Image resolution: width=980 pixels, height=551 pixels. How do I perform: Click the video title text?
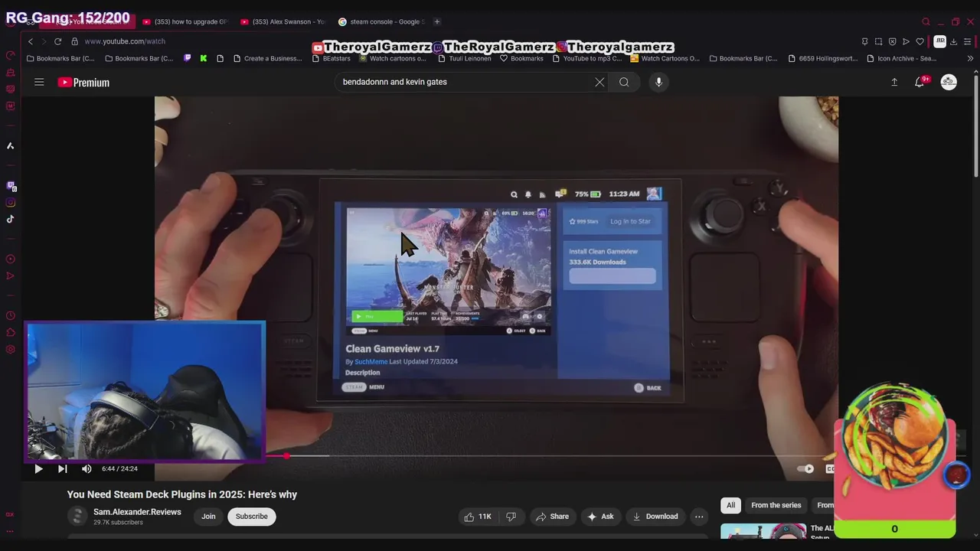tap(182, 494)
